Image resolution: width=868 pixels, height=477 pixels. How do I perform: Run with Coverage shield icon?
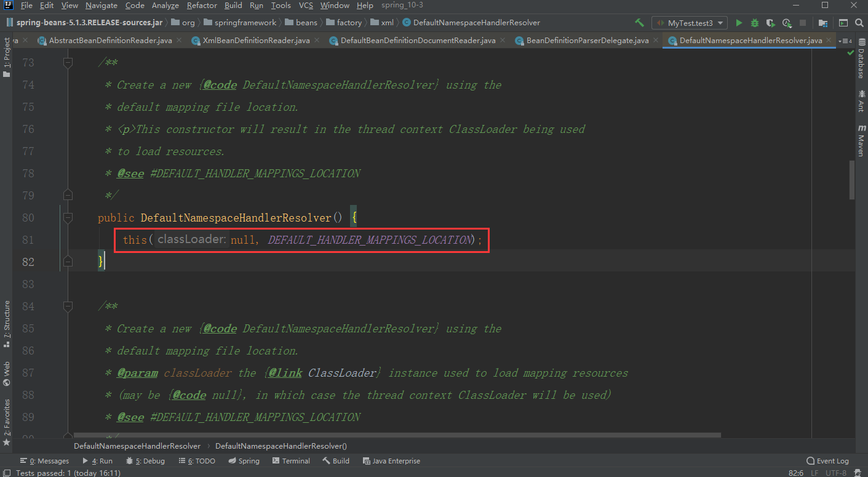[x=771, y=23]
